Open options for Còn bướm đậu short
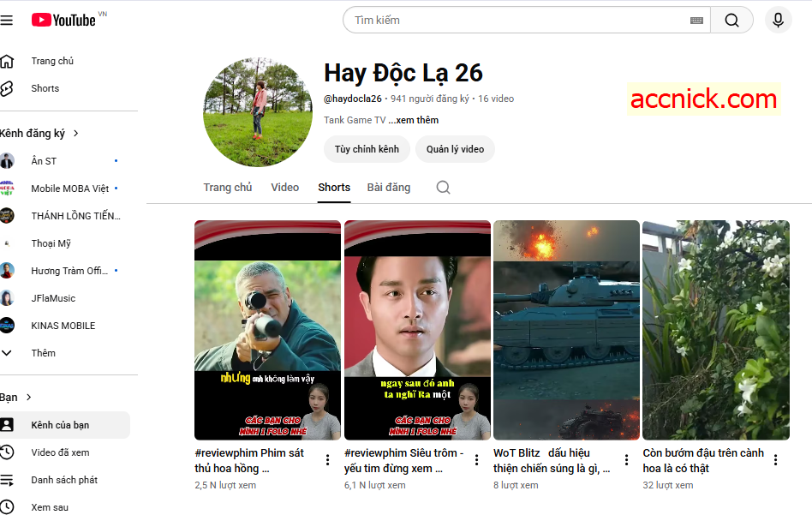Viewport: 812px width, 515px height. point(775,460)
